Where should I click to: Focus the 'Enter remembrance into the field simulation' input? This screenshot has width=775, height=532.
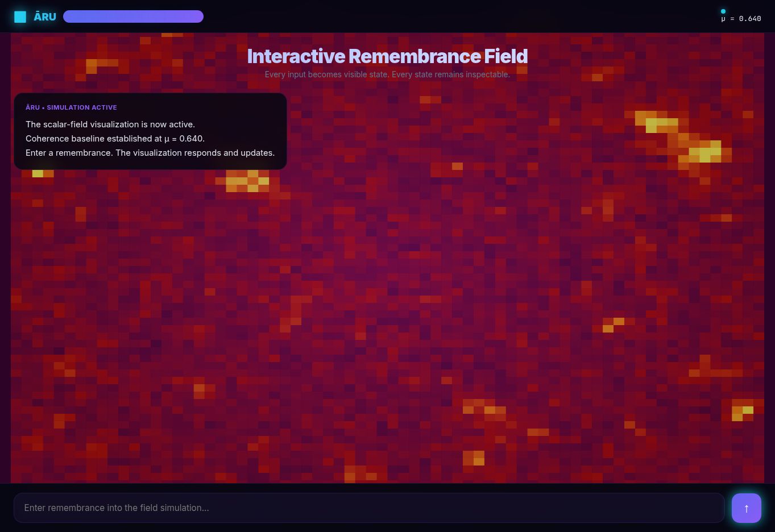369,508
